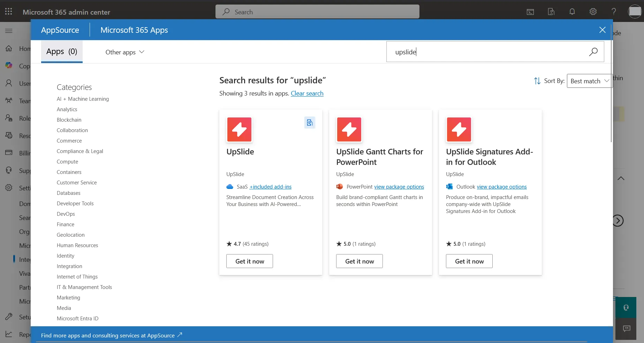The image size is (644, 343).
Task: Click the private plan badge on UpSlide card
Action: (310, 122)
